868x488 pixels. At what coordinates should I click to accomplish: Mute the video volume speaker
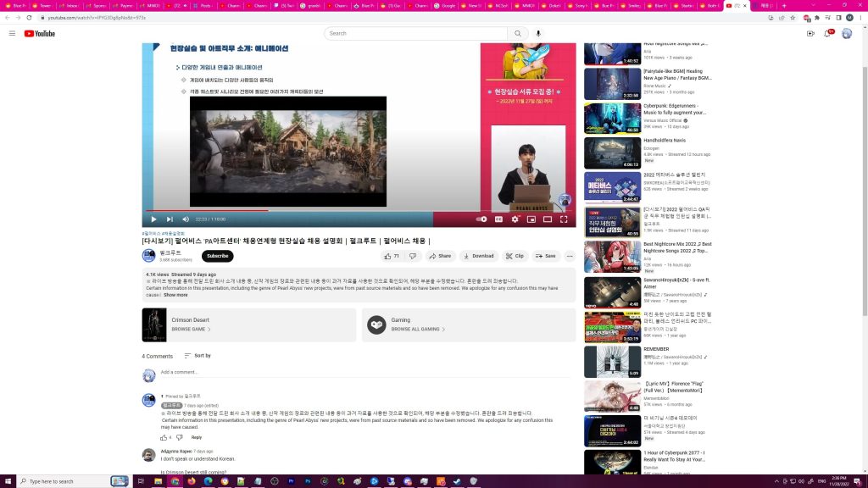pos(186,219)
